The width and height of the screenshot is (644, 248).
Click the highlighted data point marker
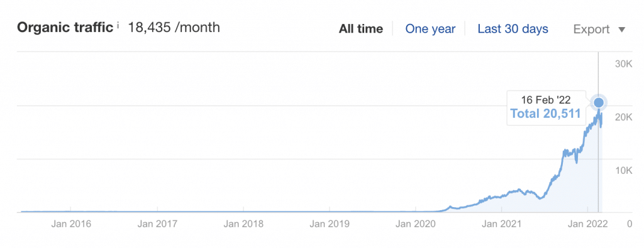(x=599, y=103)
